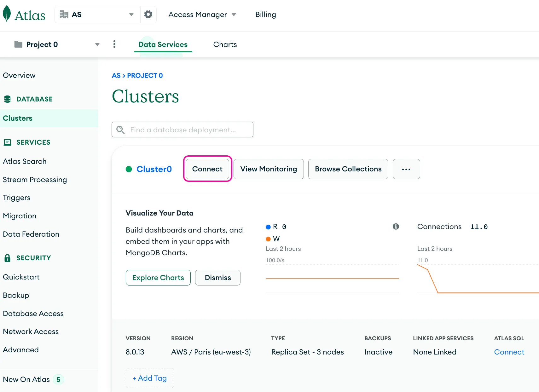Click the orange W writes legend dot

tap(268, 239)
